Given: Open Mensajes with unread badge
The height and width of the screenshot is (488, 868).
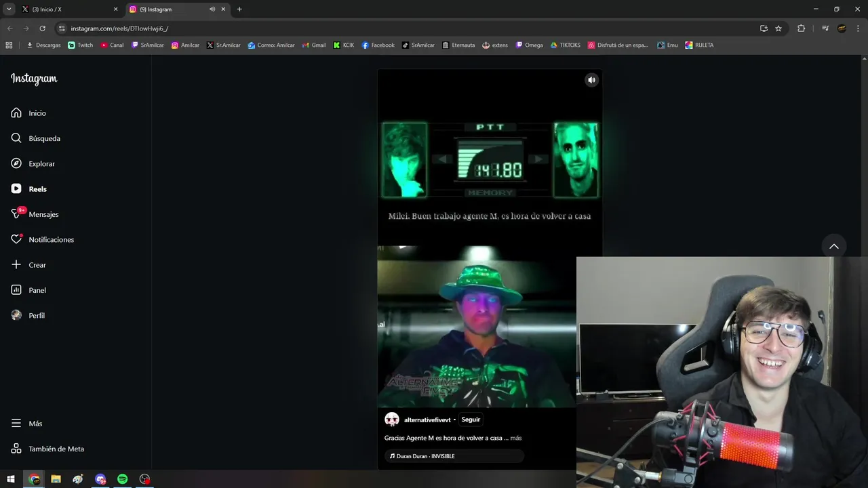Looking at the screenshot, I should (x=35, y=214).
